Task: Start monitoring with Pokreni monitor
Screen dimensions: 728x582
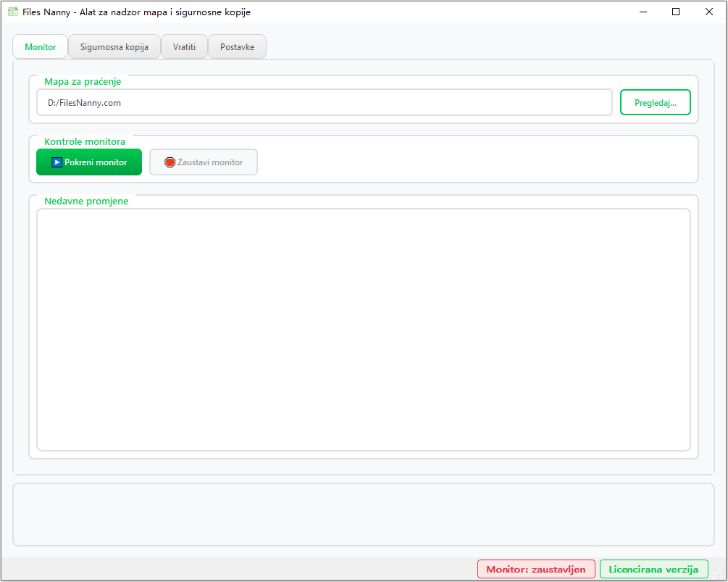Action: pyautogui.click(x=88, y=162)
